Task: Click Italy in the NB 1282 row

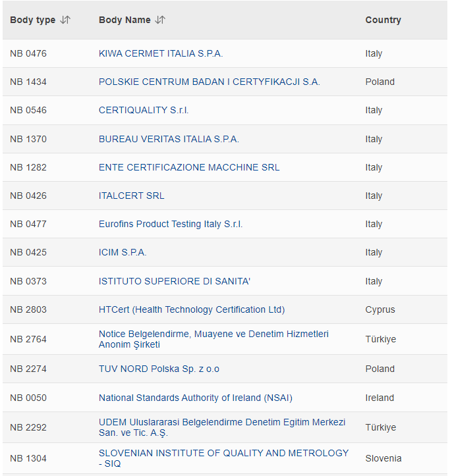Action: click(x=374, y=167)
